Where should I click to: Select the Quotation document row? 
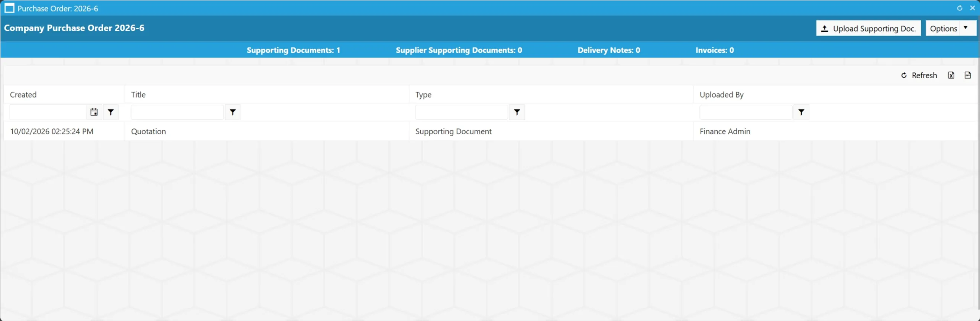tap(490, 131)
